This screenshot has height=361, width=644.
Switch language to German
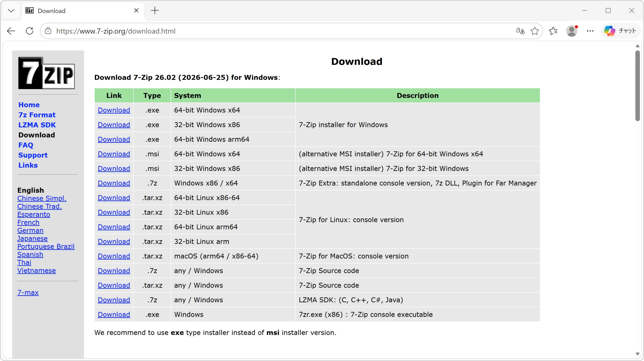(30, 230)
